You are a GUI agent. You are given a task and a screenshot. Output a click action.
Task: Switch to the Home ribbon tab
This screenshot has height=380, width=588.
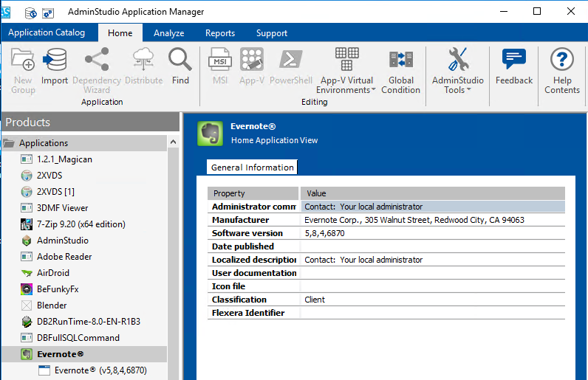click(120, 33)
